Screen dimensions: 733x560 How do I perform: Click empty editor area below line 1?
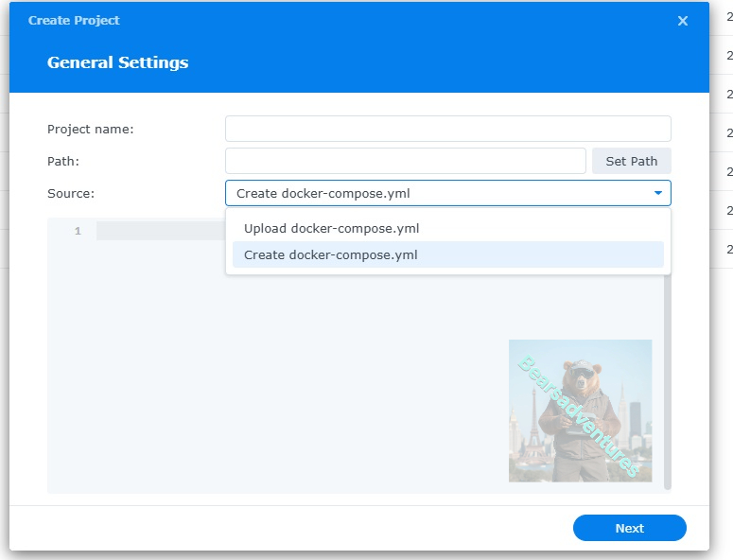(x=274, y=378)
